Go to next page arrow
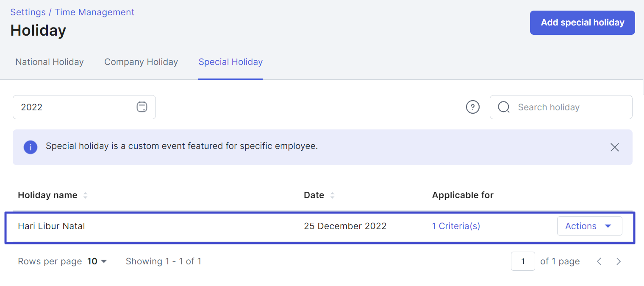Screen dimensions: 644x286 [x=619, y=261]
